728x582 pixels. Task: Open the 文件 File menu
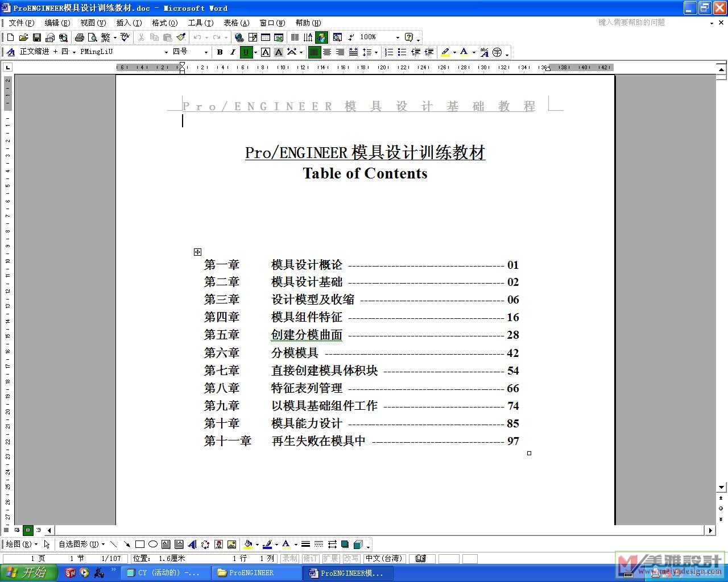tap(22, 23)
